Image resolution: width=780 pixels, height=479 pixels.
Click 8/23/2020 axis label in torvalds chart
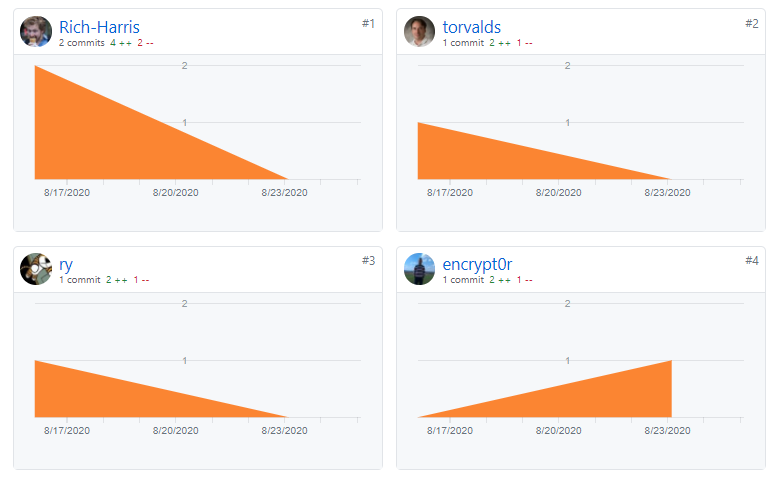(x=667, y=193)
